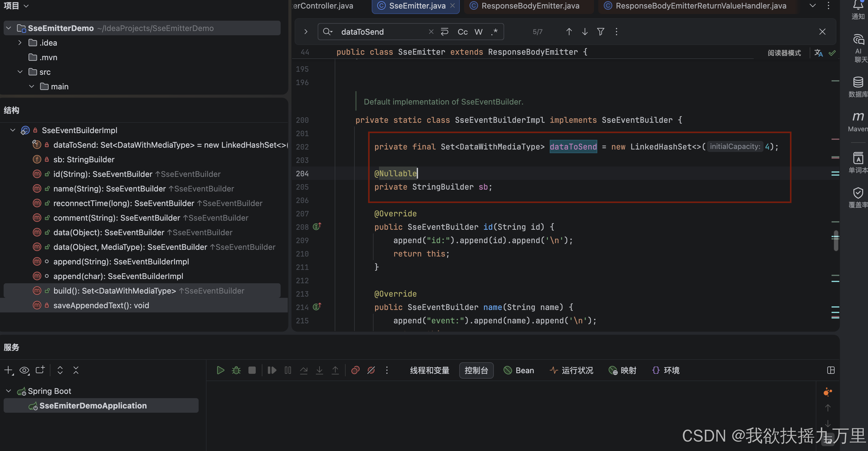This screenshot has width=868, height=451.
Task: Open services in new tab icon
Action: (x=40, y=370)
